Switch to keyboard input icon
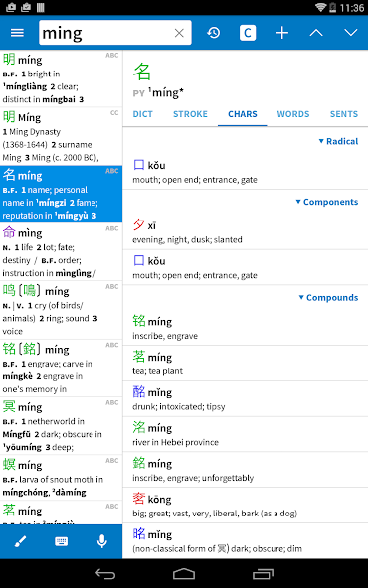 point(62,541)
